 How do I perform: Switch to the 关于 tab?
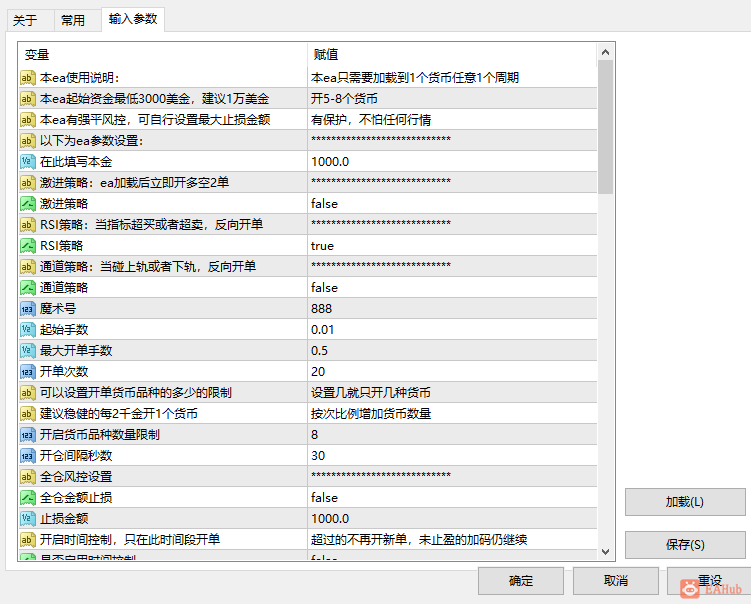(x=30, y=21)
